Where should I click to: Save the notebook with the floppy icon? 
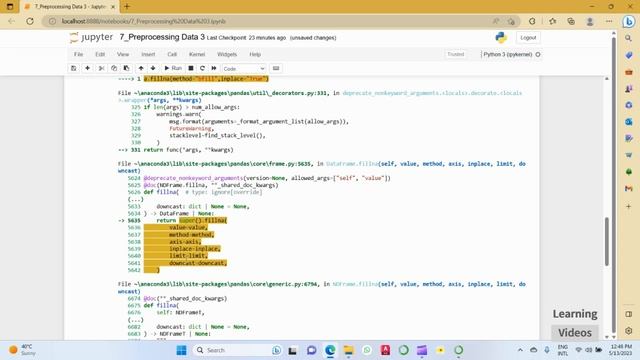pos(73,68)
